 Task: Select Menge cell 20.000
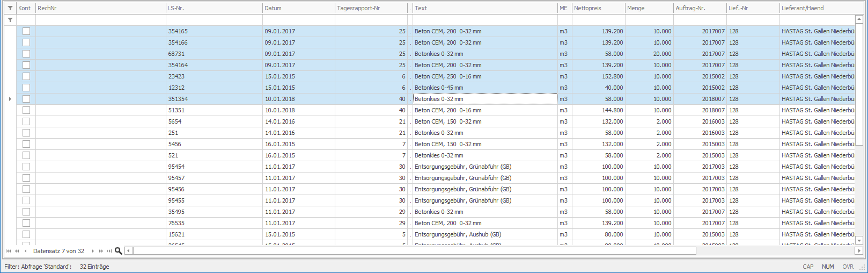tap(649, 54)
